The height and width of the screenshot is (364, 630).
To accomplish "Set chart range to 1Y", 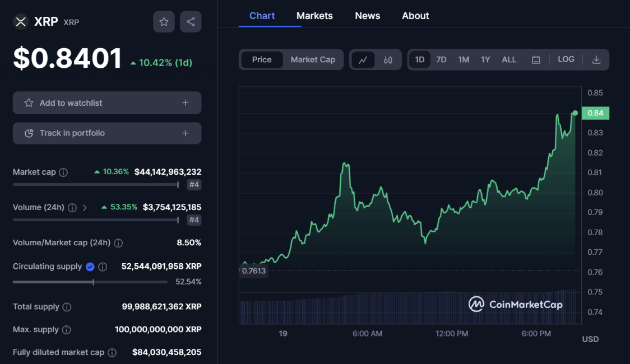I will pyautogui.click(x=485, y=60).
